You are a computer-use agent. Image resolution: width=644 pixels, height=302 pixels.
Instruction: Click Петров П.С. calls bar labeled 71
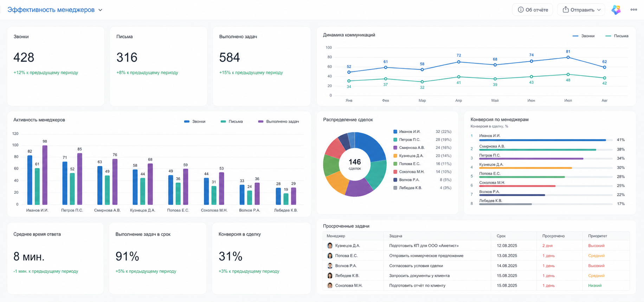(x=65, y=183)
